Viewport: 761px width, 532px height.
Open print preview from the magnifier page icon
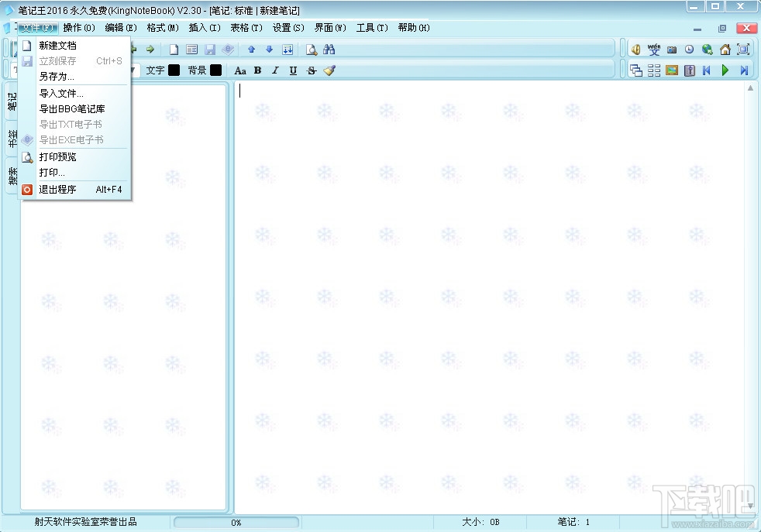click(x=311, y=50)
